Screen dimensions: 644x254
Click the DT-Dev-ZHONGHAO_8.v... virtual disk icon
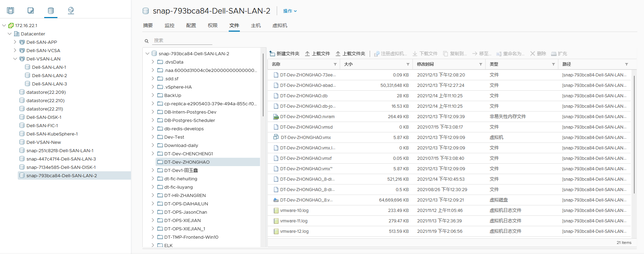tap(276, 200)
